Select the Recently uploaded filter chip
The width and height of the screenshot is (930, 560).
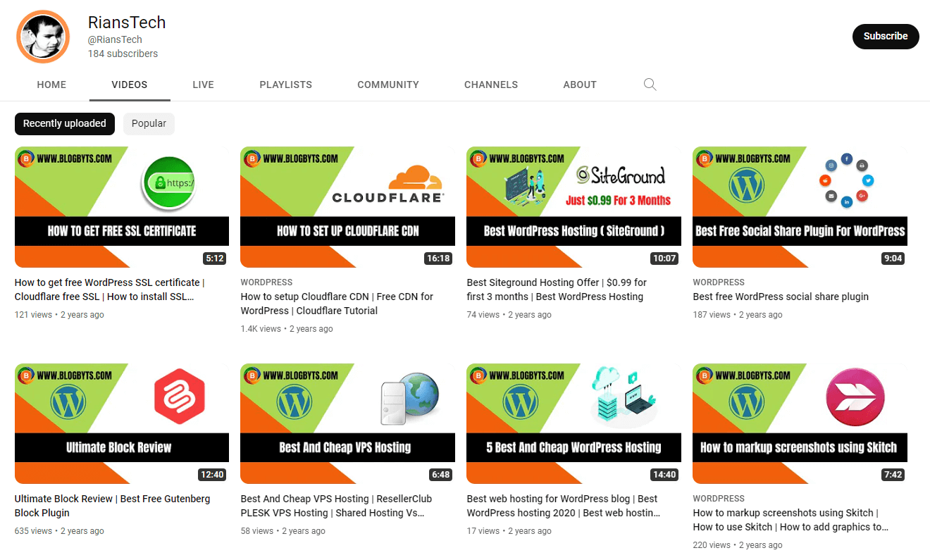point(65,123)
